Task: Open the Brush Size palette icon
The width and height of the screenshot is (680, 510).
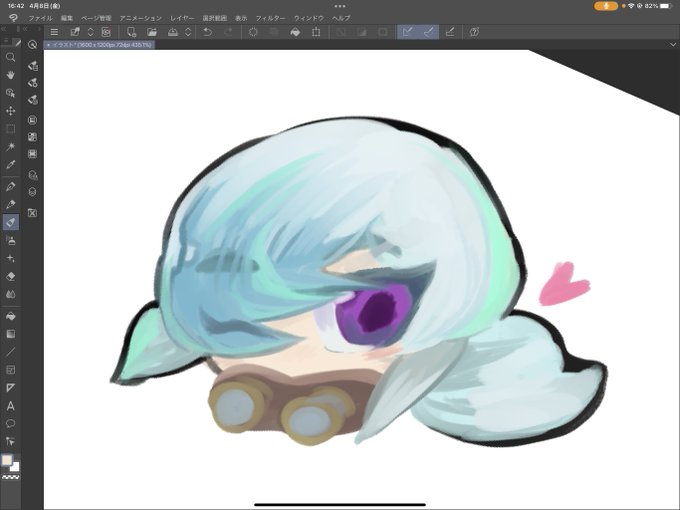Action: pos(33,100)
